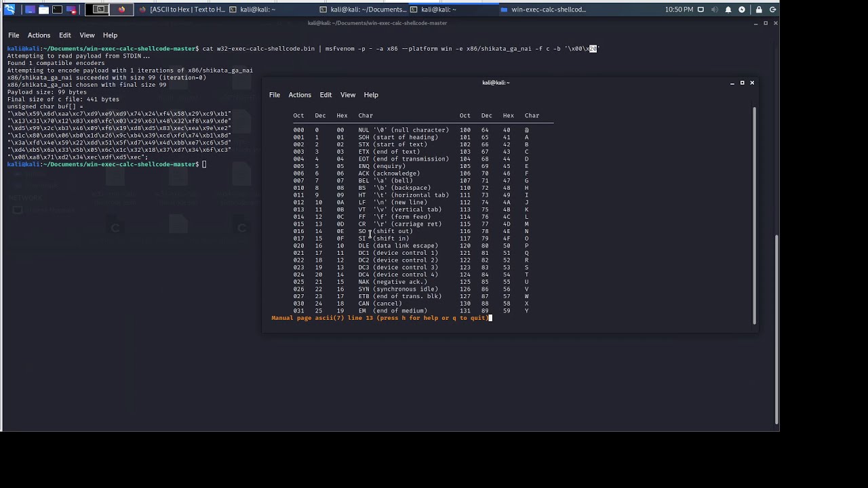Click the show desktop panel icon
The height and width of the screenshot is (488, 868).
30,9
